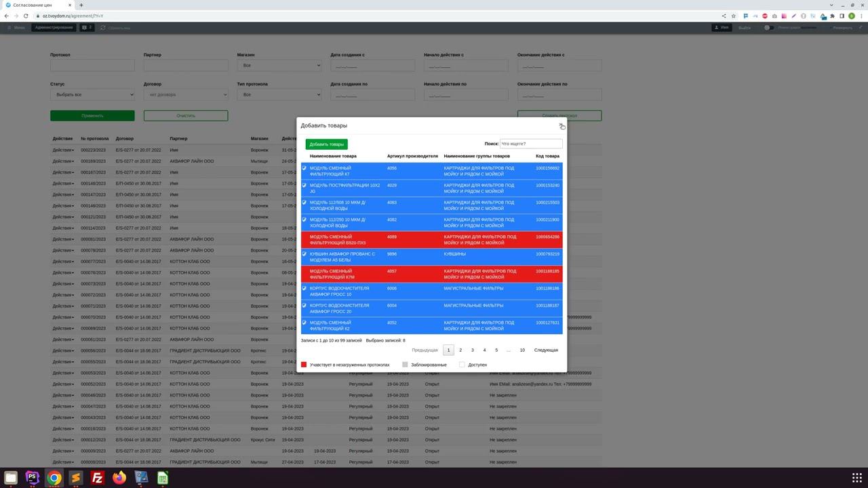The height and width of the screenshot is (488, 868).
Task: Click bookmark star icon in address bar
Action: pos(733,16)
